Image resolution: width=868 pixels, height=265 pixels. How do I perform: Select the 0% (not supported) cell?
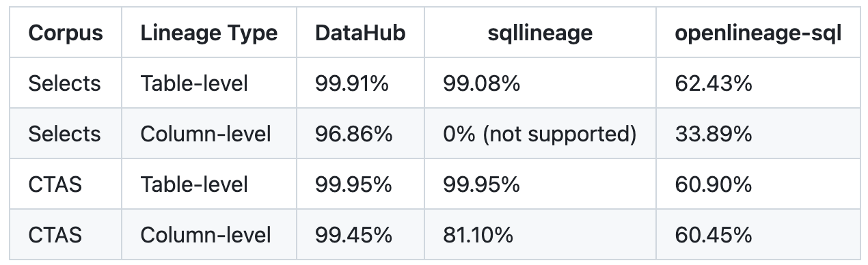click(x=540, y=134)
